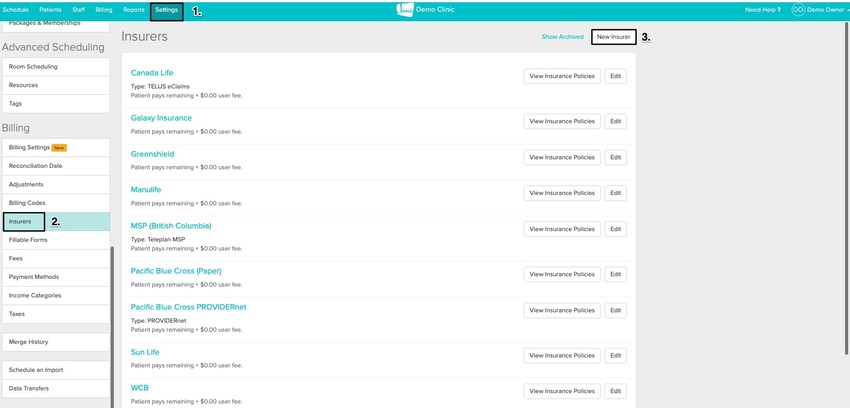
Task: View insurance policies for Manulife
Action: pos(562,193)
